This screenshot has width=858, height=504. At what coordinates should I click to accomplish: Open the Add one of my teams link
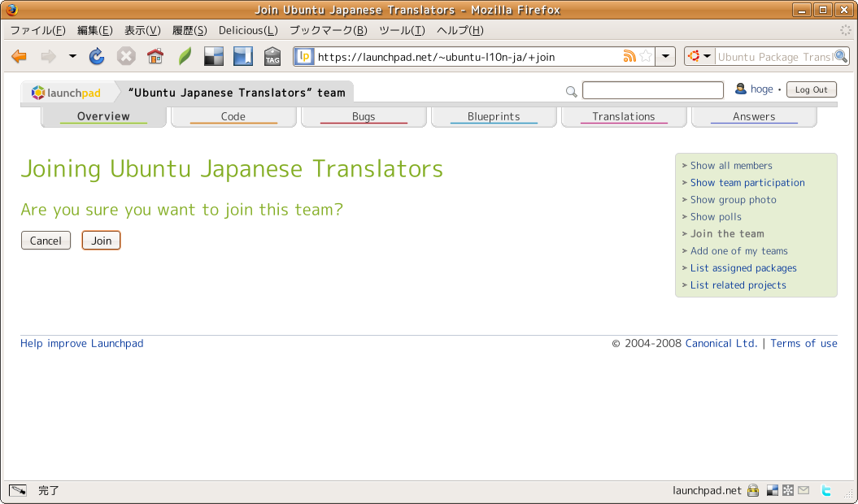pyautogui.click(x=738, y=250)
